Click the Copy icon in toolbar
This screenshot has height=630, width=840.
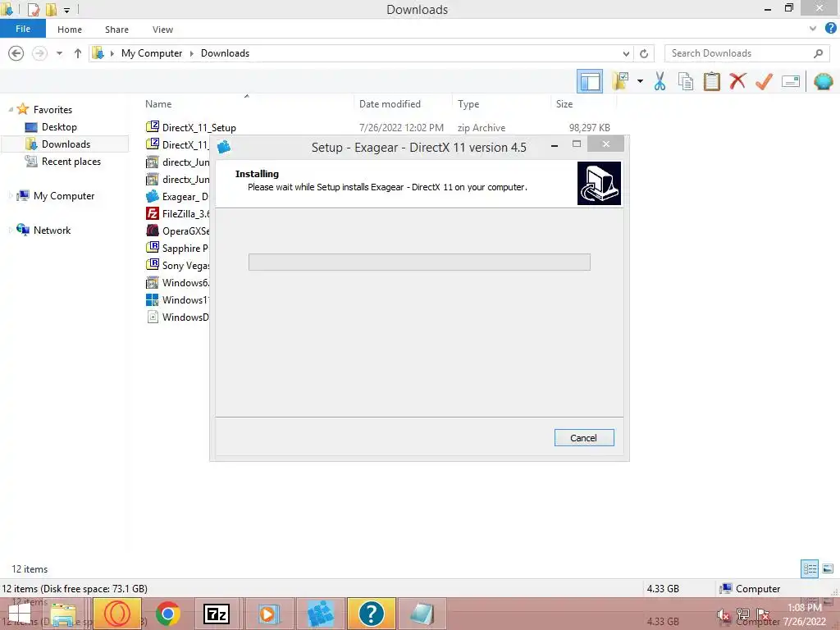(685, 81)
